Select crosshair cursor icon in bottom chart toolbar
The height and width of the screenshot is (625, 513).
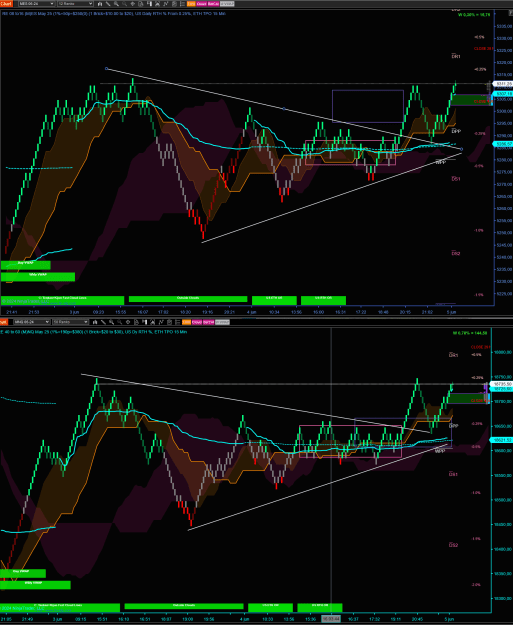[128, 322]
